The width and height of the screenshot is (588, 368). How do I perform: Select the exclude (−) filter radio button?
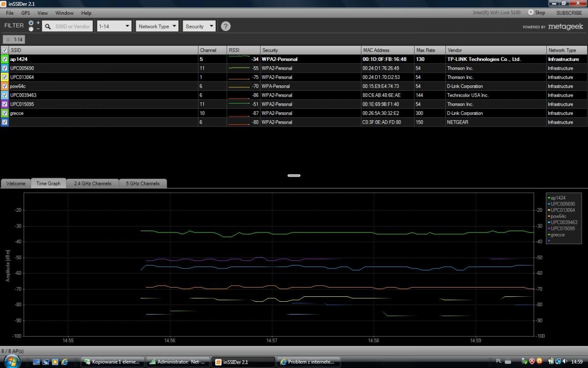click(x=31, y=29)
